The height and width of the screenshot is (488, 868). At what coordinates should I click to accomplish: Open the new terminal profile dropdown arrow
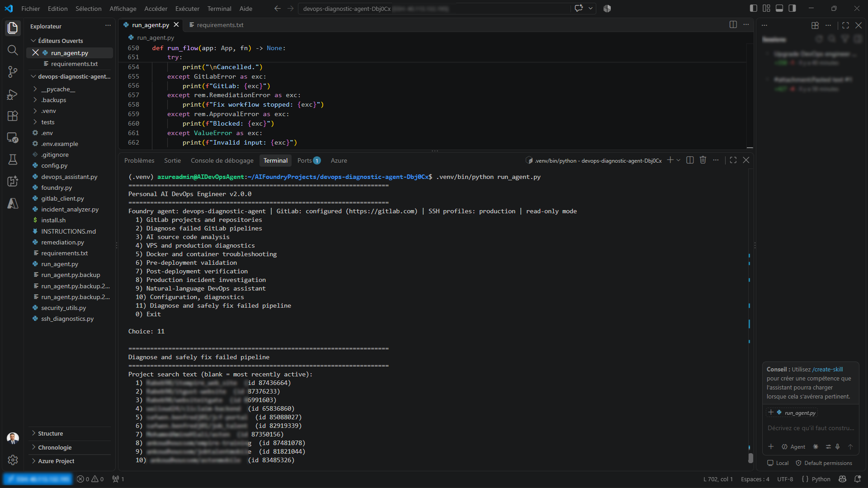tap(679, 160)
